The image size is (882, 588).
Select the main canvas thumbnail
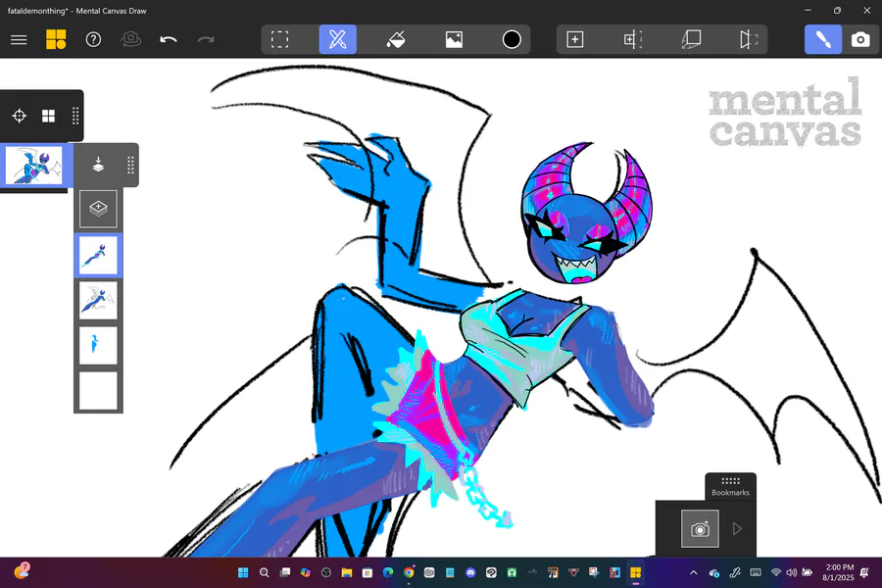pyautogui.click(x=33, y=166)
